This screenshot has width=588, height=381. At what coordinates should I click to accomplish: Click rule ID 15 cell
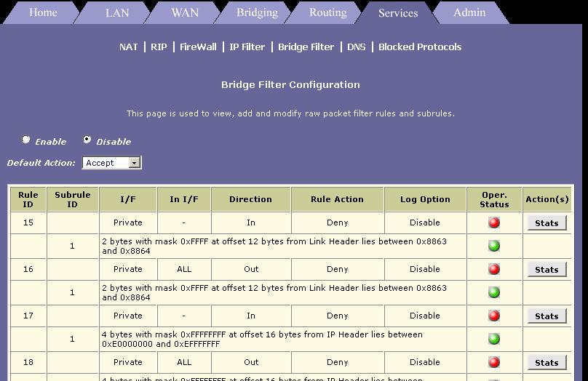pos(28,222)
